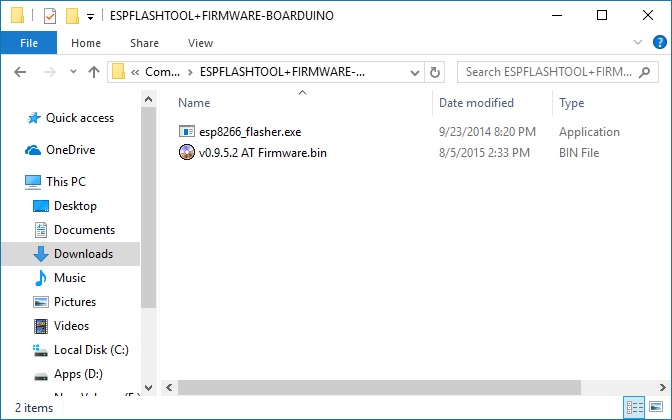The height and width of the screenshot is (420, 672).
Task: Select This PC in navigation pane
Action: click(66, 182)
